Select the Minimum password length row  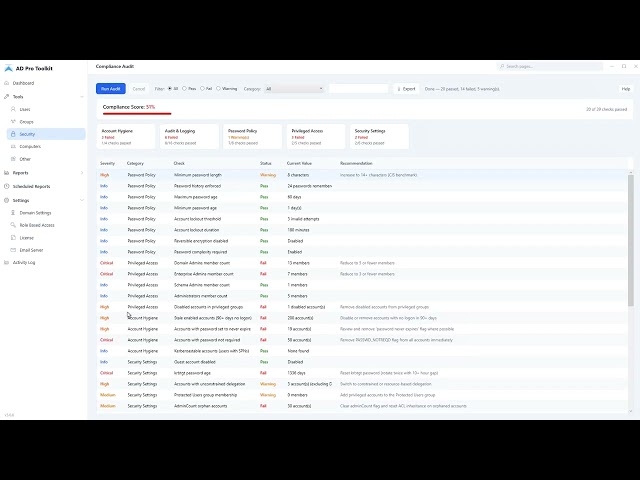click(362, 175)
